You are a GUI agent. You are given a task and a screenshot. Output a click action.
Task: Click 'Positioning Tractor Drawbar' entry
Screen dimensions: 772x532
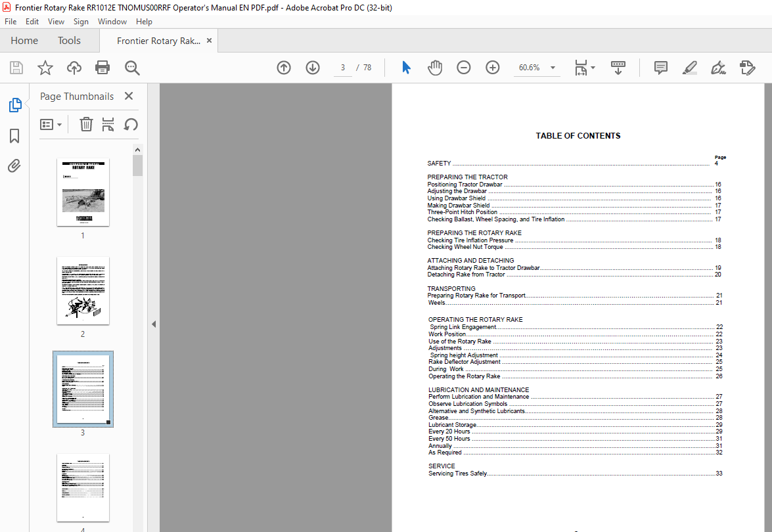(x=574, y=185)
